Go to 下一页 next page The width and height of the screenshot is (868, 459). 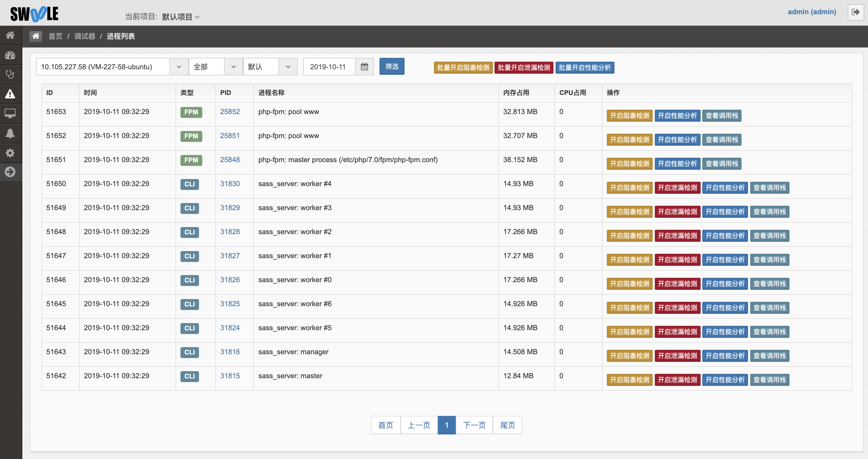coord(474,425)
